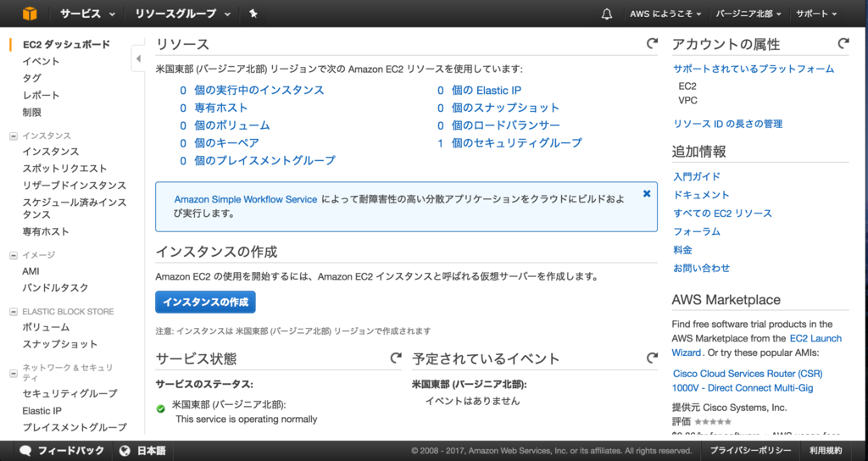Open サポートされているプラットフォーム link
Screen dimensions: 868x461
pyautogui.click(x=754, y=69)
